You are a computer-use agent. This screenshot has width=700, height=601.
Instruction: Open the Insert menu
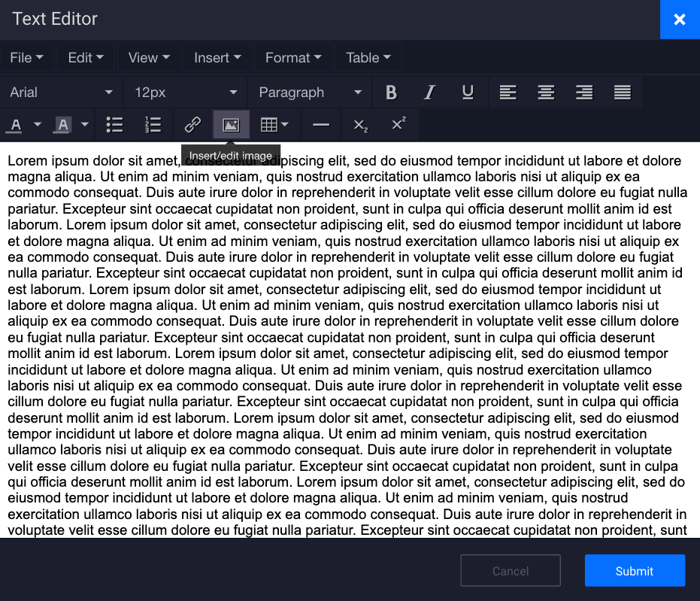pyautogui.click(x=217, y=57)
